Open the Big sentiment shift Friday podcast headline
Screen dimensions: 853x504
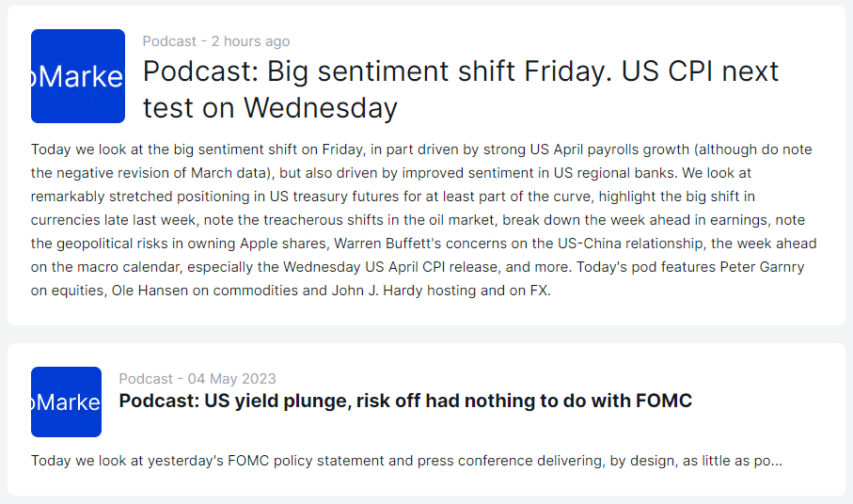click(x=461, y=89)
